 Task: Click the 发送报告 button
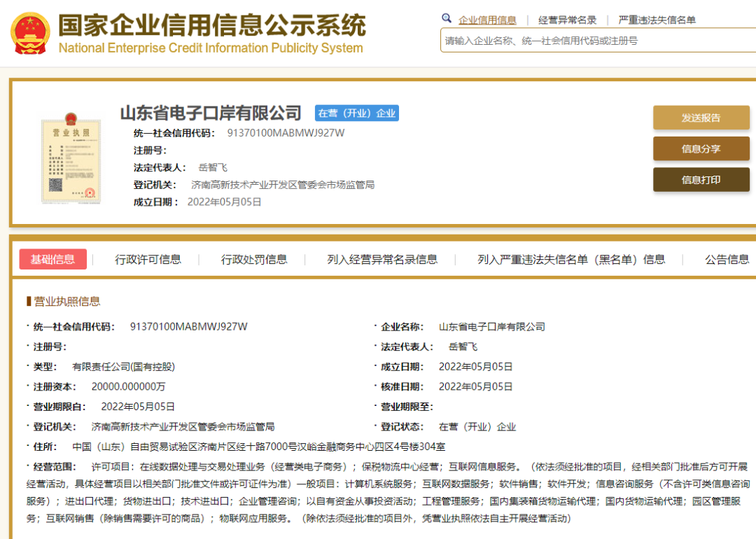tap(701, 118)
